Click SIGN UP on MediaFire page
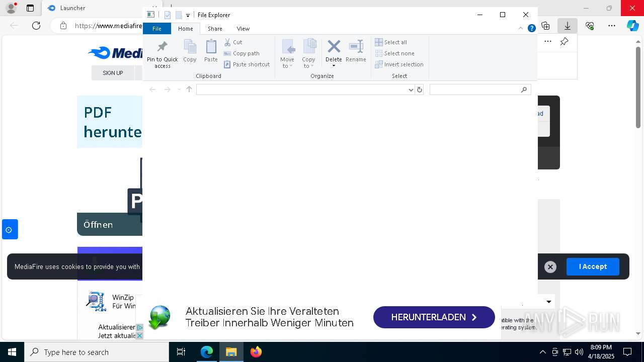The width and height of the screenshot is (644, 362). tap(113, 73)
